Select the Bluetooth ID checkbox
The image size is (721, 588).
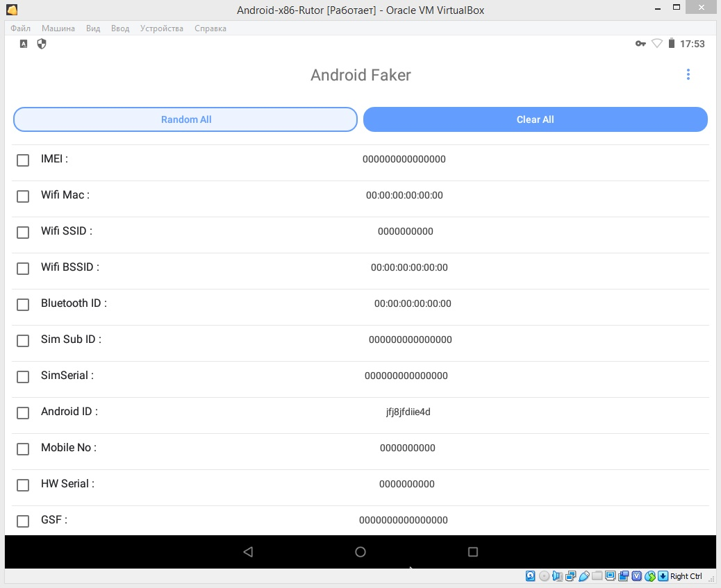pos(23,305)
